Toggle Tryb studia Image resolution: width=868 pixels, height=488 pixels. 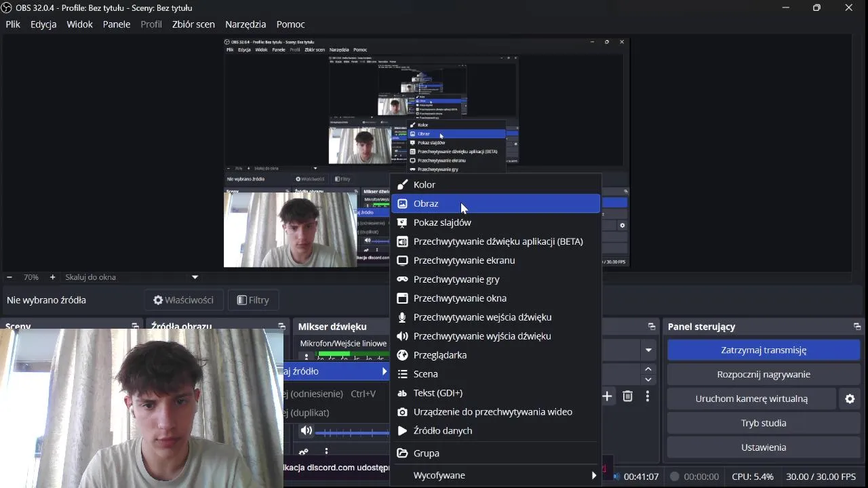click(x=764, y=423)
